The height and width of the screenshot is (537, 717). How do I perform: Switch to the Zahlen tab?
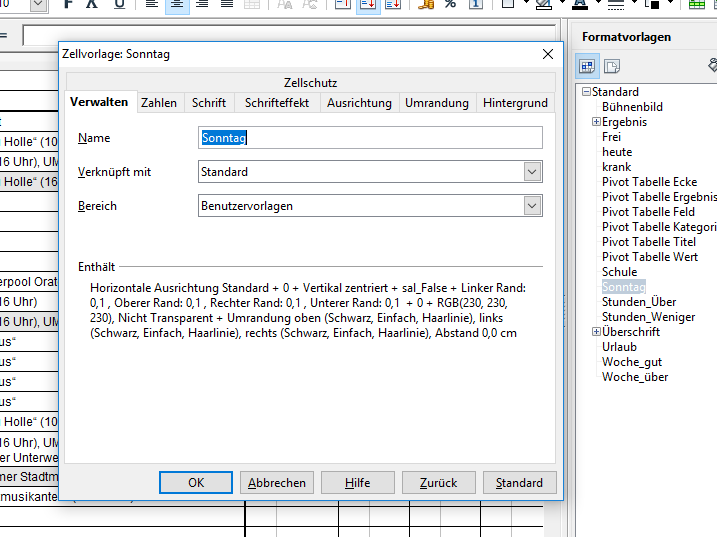point(159,103)
